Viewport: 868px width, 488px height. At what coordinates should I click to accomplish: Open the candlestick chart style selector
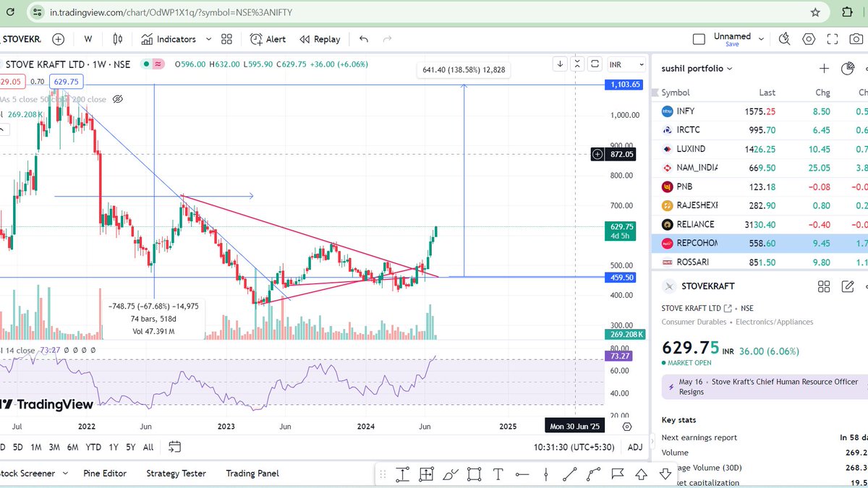click(117, 39)
